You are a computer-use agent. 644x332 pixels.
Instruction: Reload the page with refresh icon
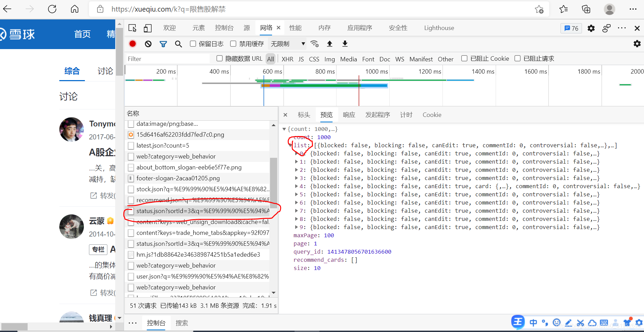coord(52,9)
